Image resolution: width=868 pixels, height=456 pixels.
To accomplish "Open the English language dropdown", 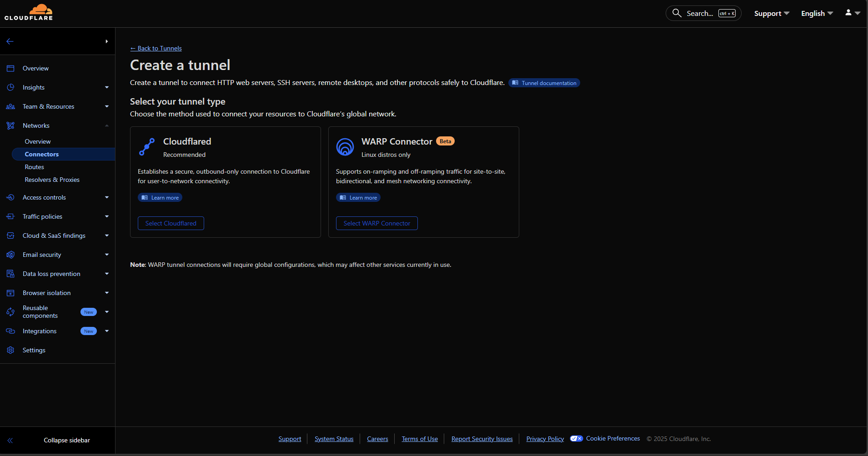I will coord(817,13).
